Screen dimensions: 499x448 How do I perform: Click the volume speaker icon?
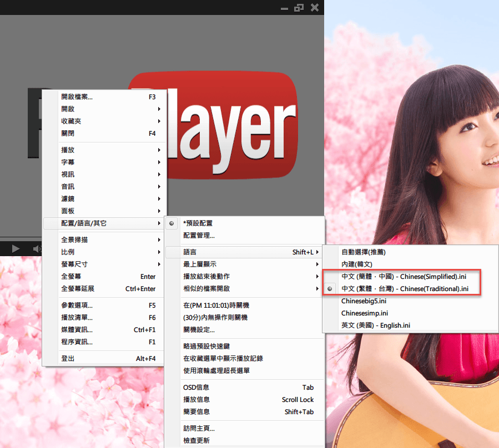[x=37, y=249]
